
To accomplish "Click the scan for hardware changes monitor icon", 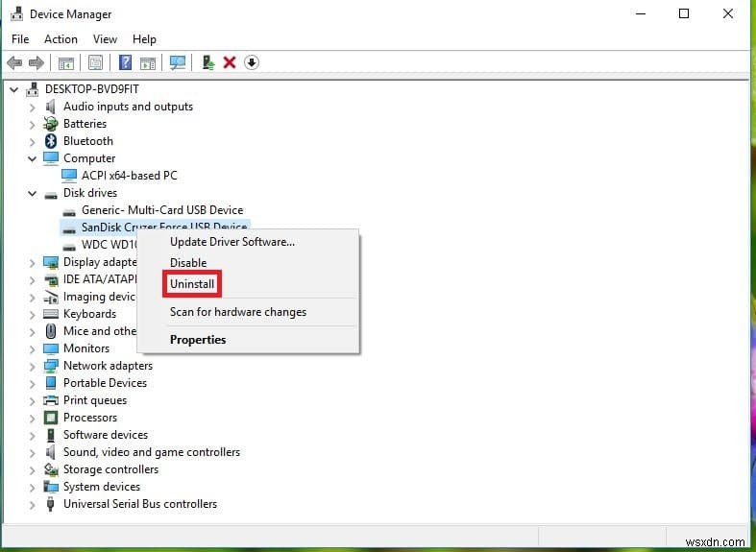I will tap(178, 62).
